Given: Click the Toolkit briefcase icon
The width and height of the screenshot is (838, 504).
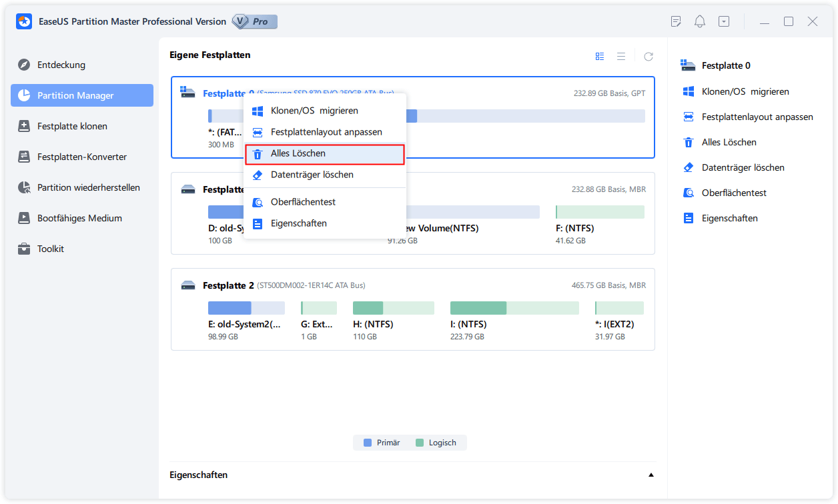Looking at the screenshot, I should tap(24, 249).
